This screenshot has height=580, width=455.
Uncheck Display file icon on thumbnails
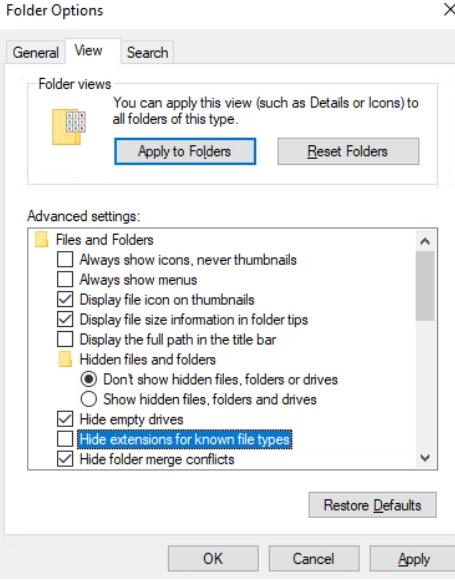pyautogui.click(x=65, y=300)
